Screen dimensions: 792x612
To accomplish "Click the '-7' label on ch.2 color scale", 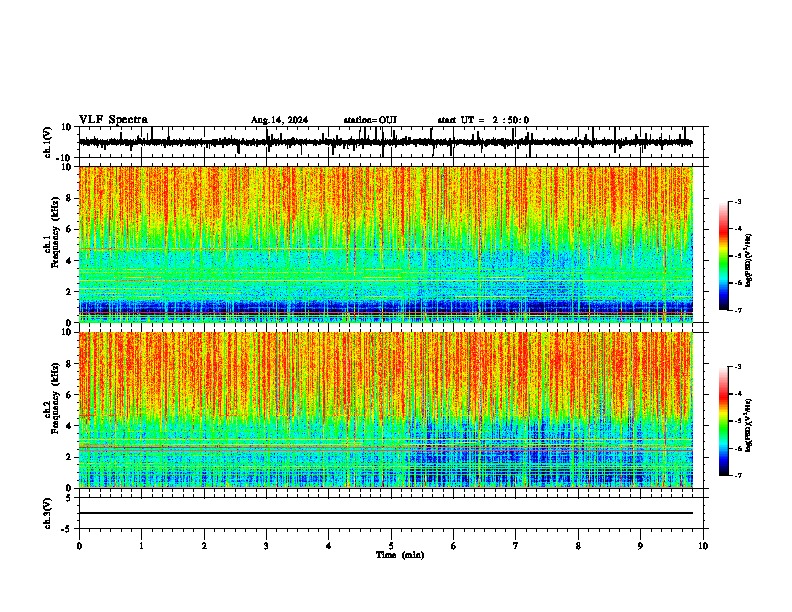I will (x=738, y=476).
